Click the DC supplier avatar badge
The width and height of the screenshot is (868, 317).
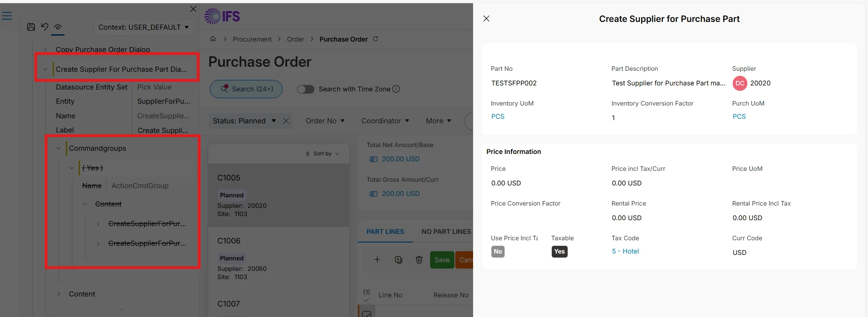(x=740, y=83)
